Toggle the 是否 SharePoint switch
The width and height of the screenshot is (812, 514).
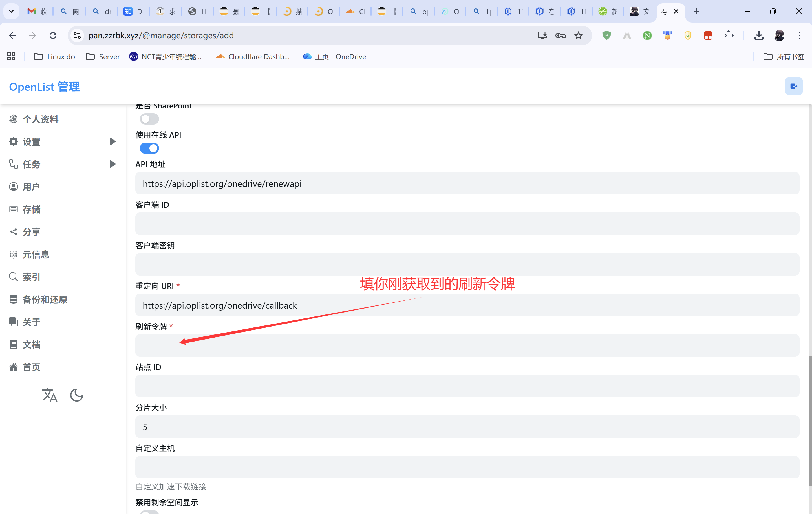tap(149, 119)
